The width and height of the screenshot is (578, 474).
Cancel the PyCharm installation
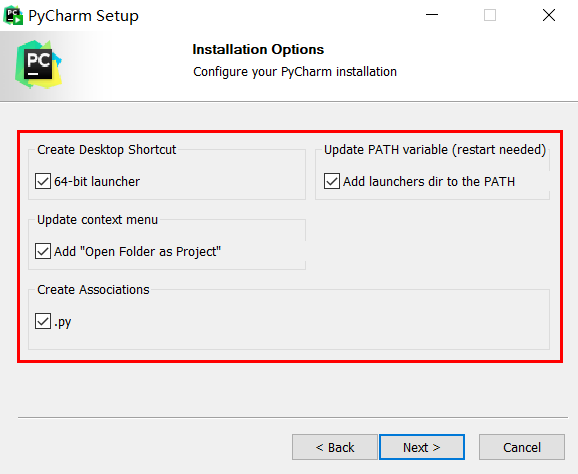point(522,447)
